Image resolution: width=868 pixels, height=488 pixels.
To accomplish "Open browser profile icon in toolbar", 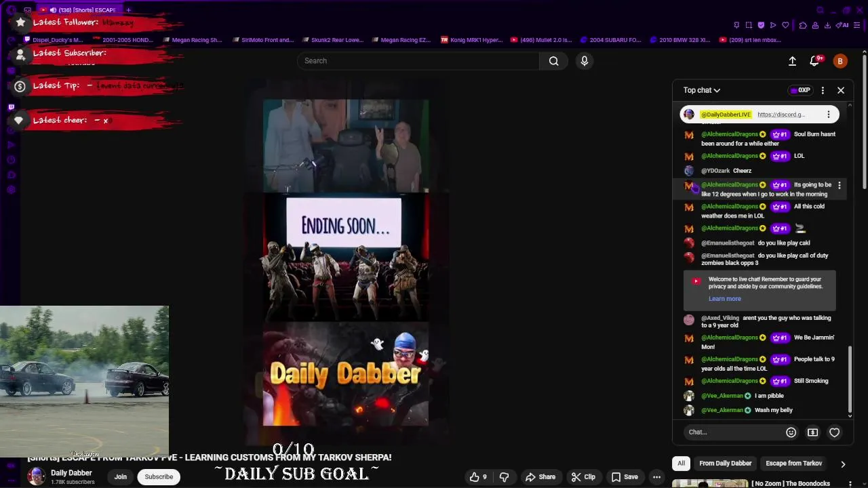I will click(815, 26).
